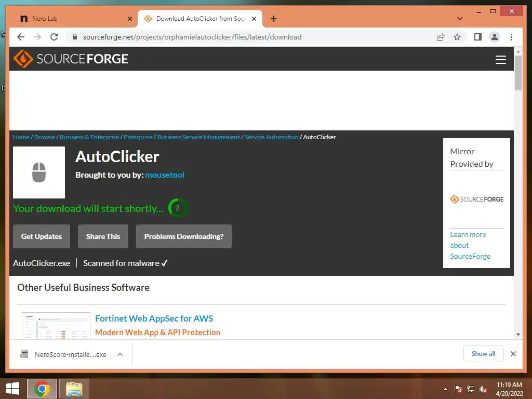The width and height of the screenshot is (532, 399).
Task: Click the AutoClicker.exe file name text
Action: 42,263
